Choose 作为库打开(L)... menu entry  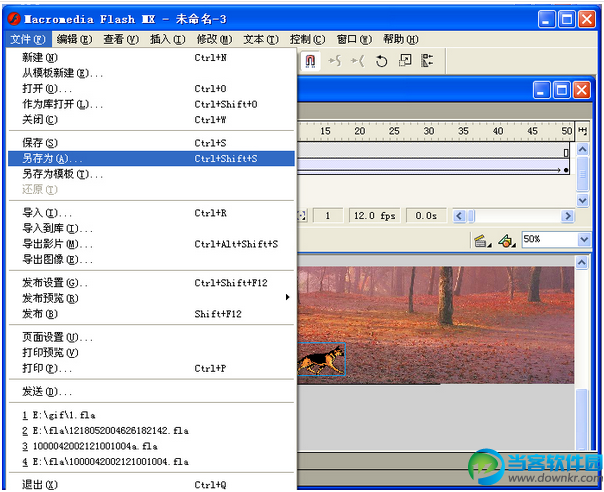[151, 104]
